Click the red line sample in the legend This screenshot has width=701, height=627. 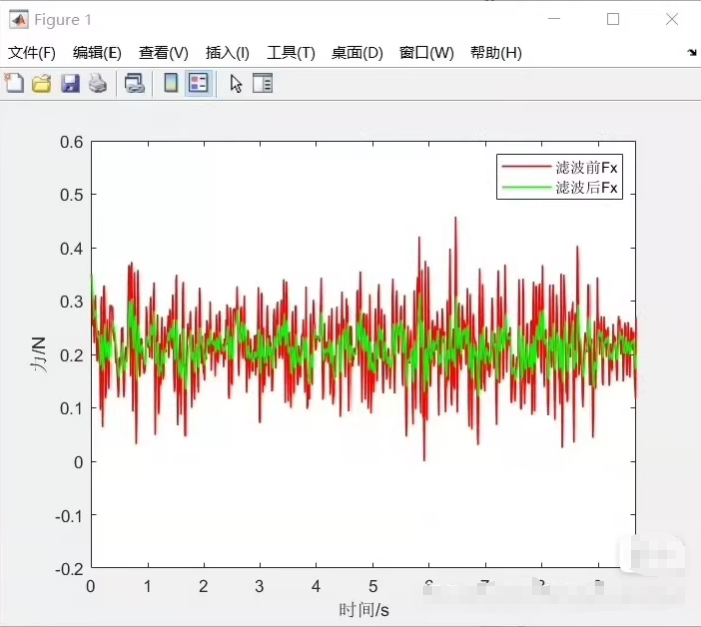[x=526, y=166]
